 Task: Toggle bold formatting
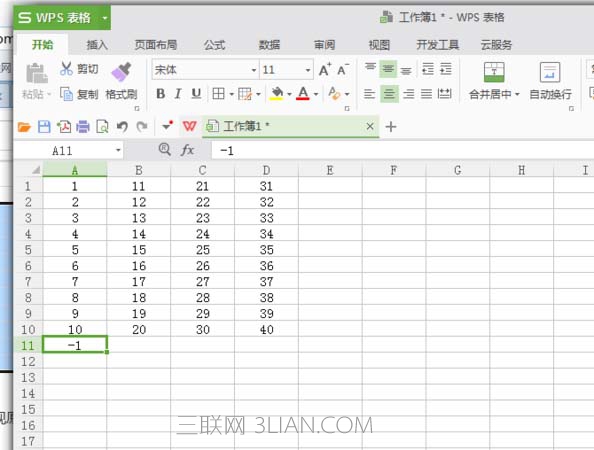pyautogui.click(x=160, y=94)
